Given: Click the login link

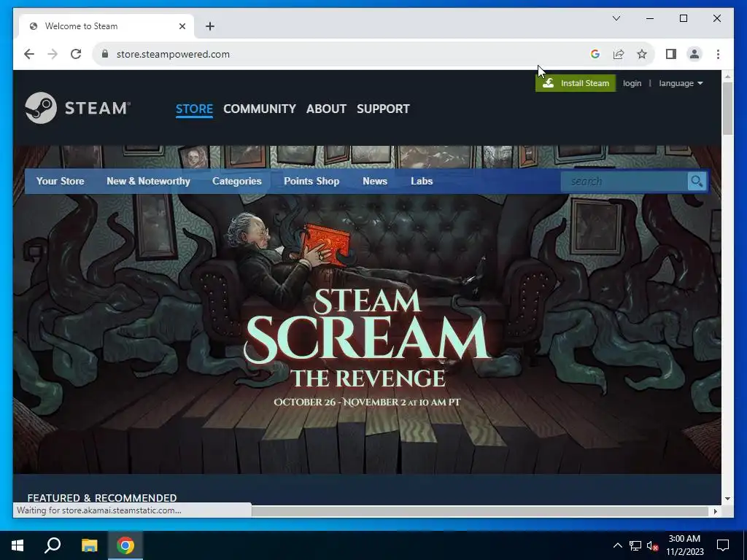Looking at the screenshot, I should tap(632, 83).
